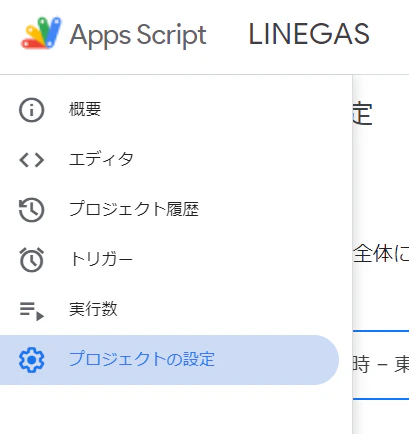
Task: Click the colorful Apps Script logo
Action: click(41, 33)
